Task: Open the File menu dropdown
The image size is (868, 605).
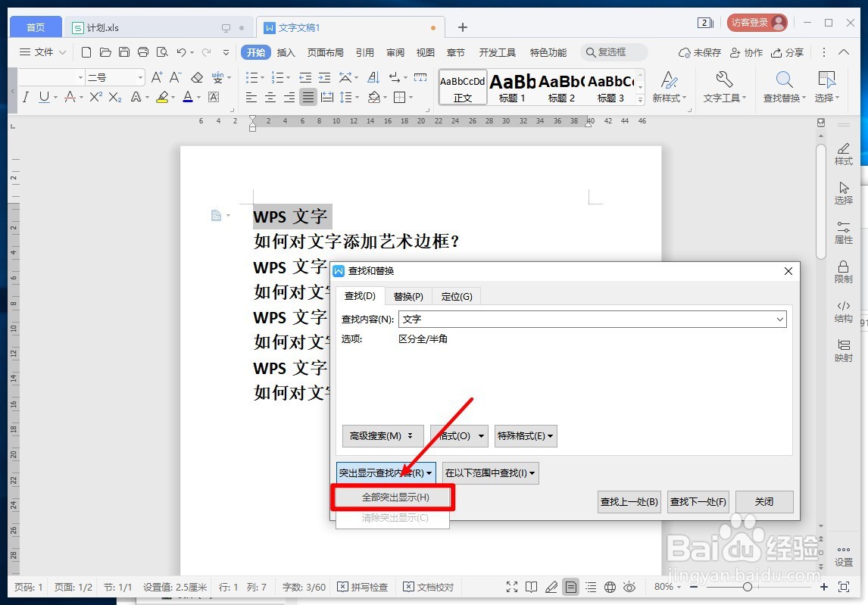Action: [43, 52]
